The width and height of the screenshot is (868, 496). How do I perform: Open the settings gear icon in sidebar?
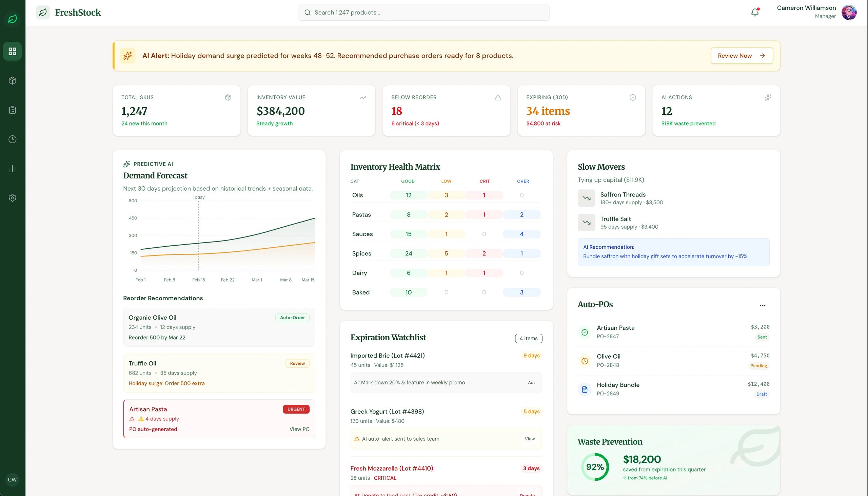13,197
